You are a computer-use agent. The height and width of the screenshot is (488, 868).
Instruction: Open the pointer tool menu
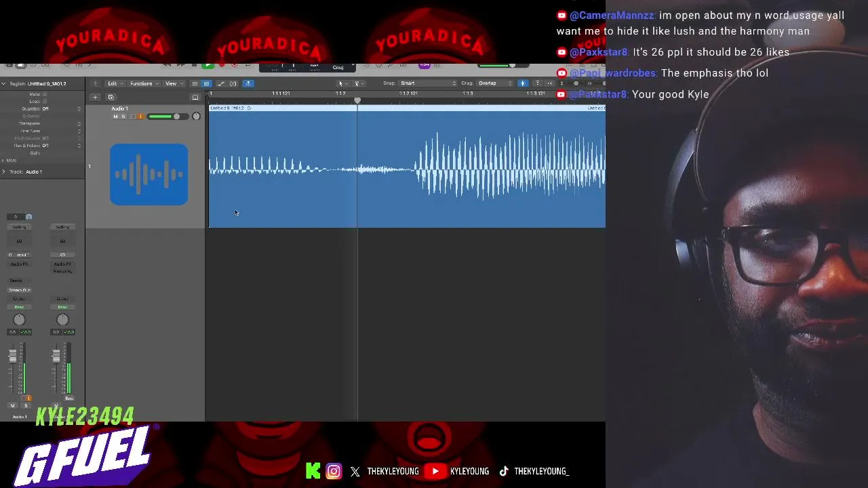point(342,83)
